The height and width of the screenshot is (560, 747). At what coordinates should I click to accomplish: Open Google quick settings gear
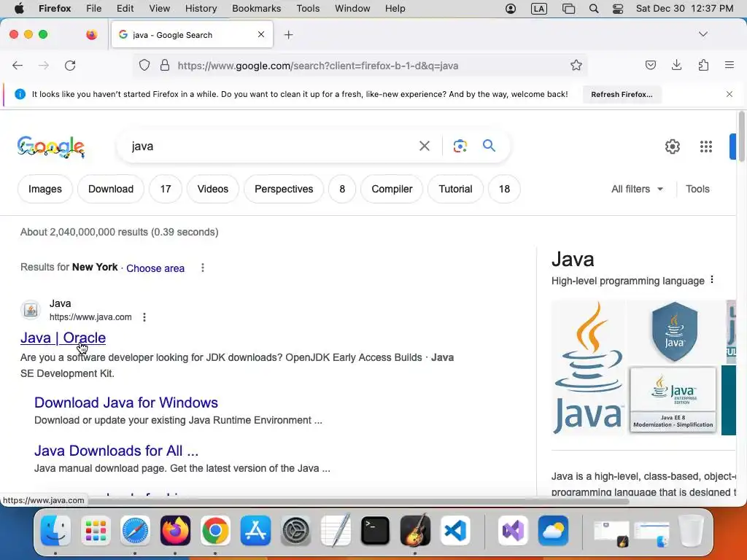click(x=672, y=146)
